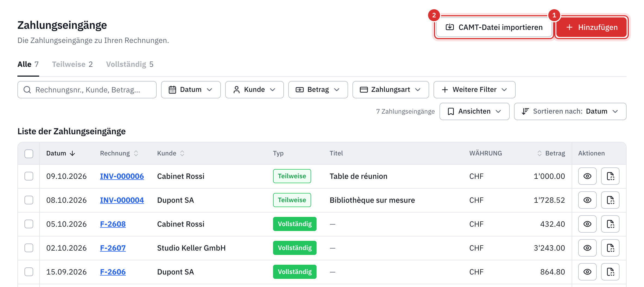View payment details for F-2607
The width and height of the screenshot is (644, 287).
587,248
